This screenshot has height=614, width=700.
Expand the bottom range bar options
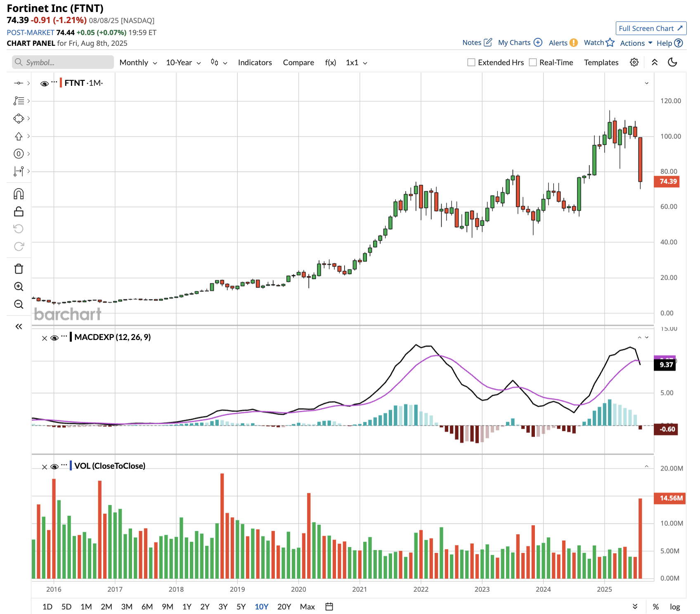635,607
